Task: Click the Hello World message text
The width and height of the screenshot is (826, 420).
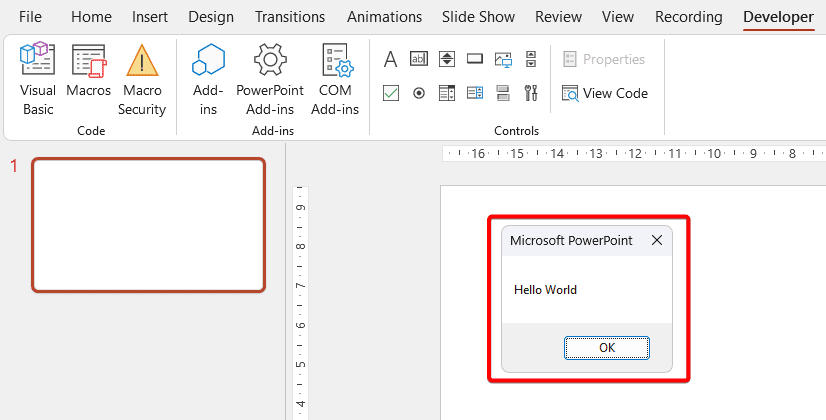Action: (x=545, y=290)
